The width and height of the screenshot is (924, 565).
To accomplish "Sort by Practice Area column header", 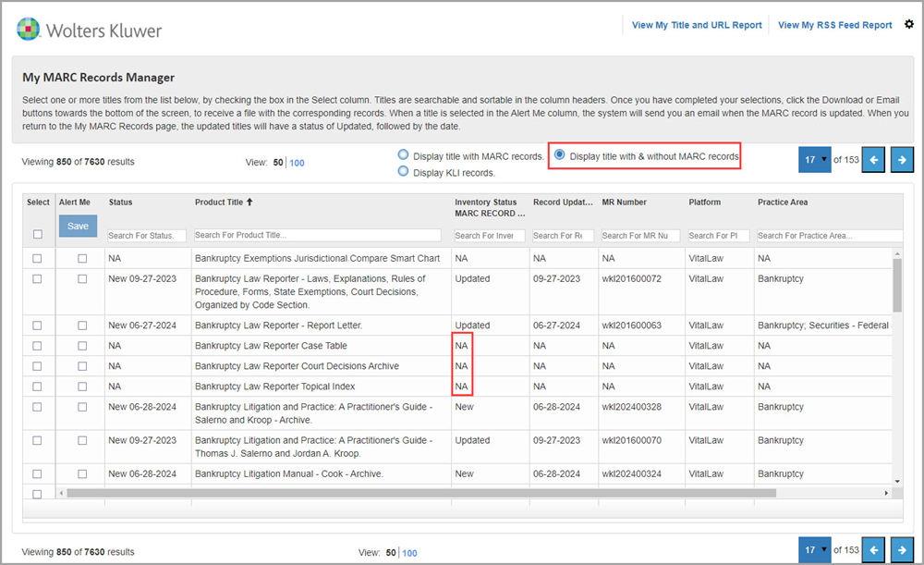I will point(783,202).
